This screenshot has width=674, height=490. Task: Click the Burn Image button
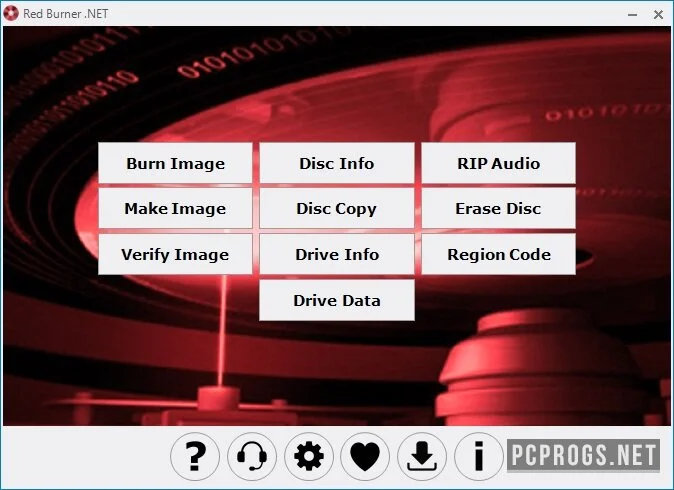click(175, 163)
